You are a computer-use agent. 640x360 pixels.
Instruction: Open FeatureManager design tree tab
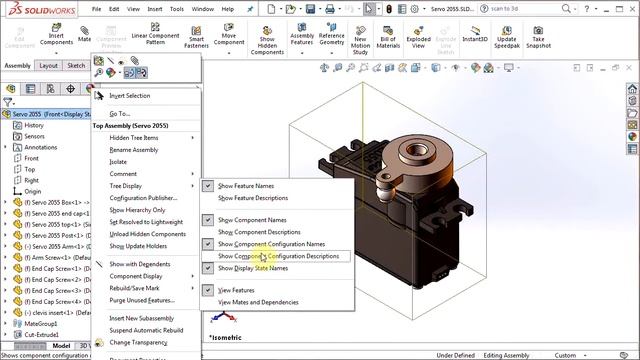pos(11,89)
